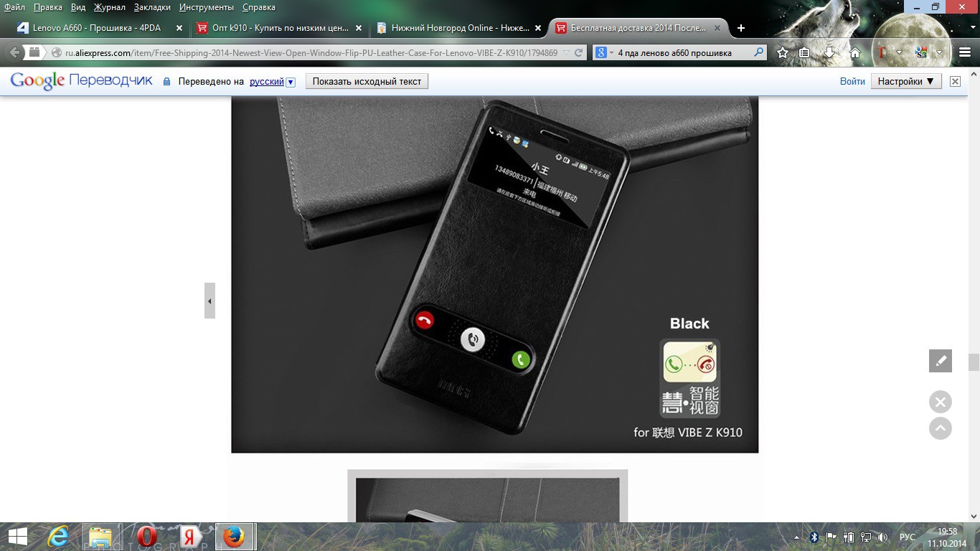Launch Opera from the taskbar

(147, 537)
